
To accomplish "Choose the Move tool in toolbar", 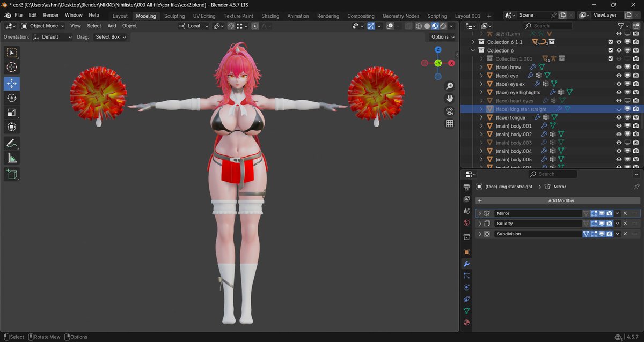I will coord(12,84).
